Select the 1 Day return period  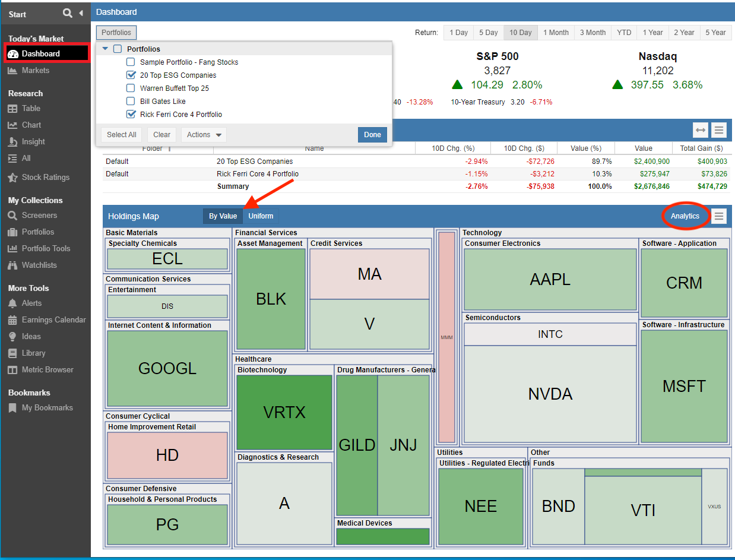(458, 33)
